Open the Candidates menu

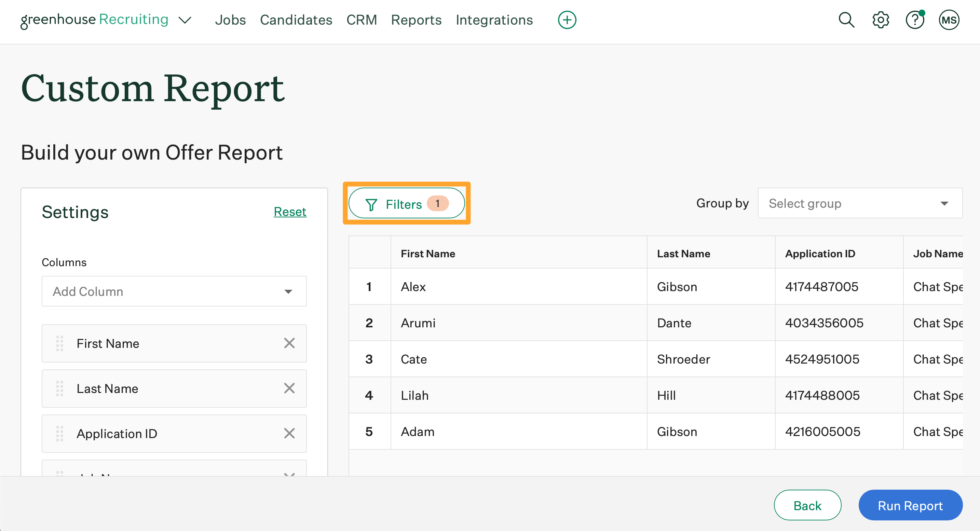pos(296,20)
